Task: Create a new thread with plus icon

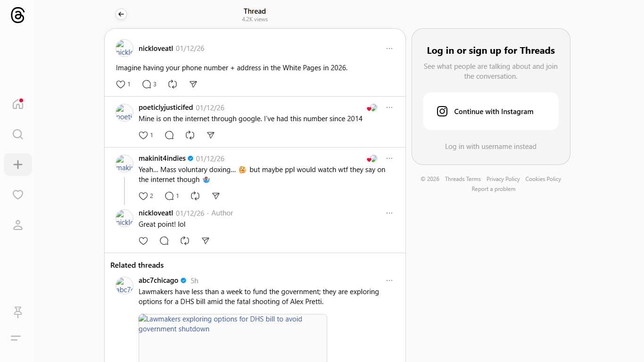Action: coord(18,165)
